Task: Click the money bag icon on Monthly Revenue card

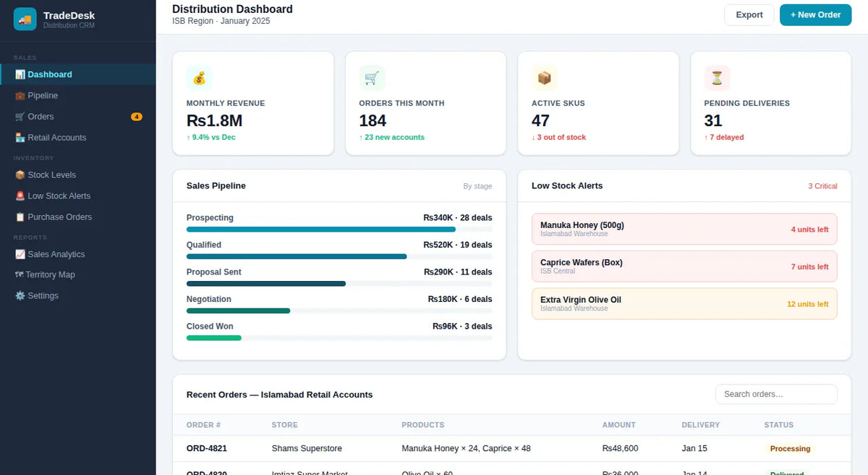Action: point(199,78)
